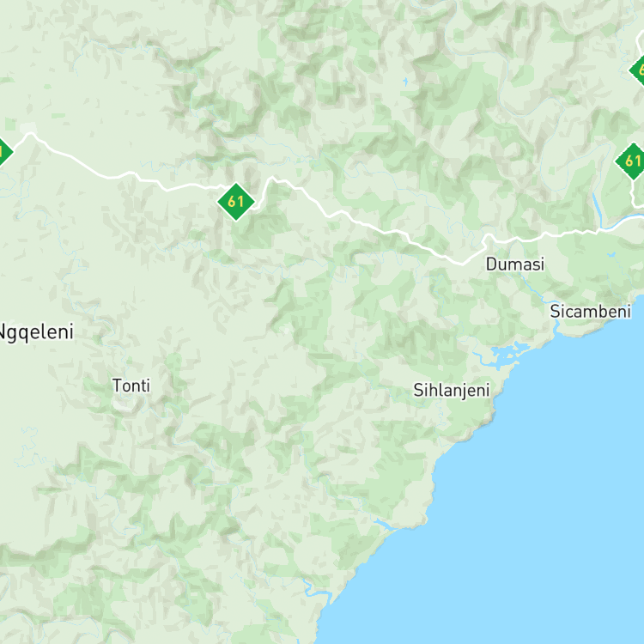Screen dimensions: 644x644
Task: Click the 61 route shield on the road's central bend
Action: pyautogui.click(x=236, y=202)
